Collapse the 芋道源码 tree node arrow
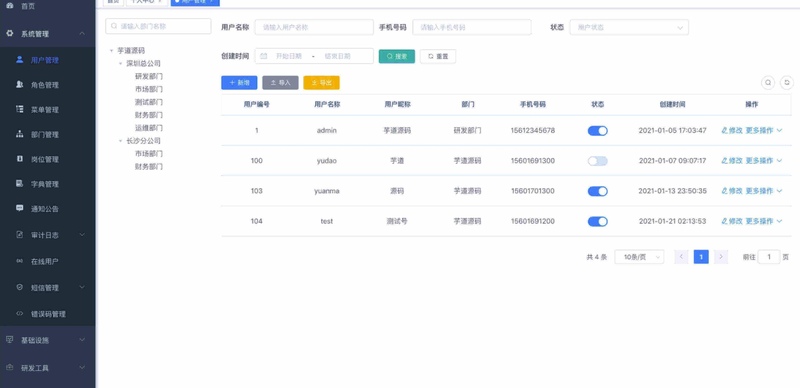 111,51
